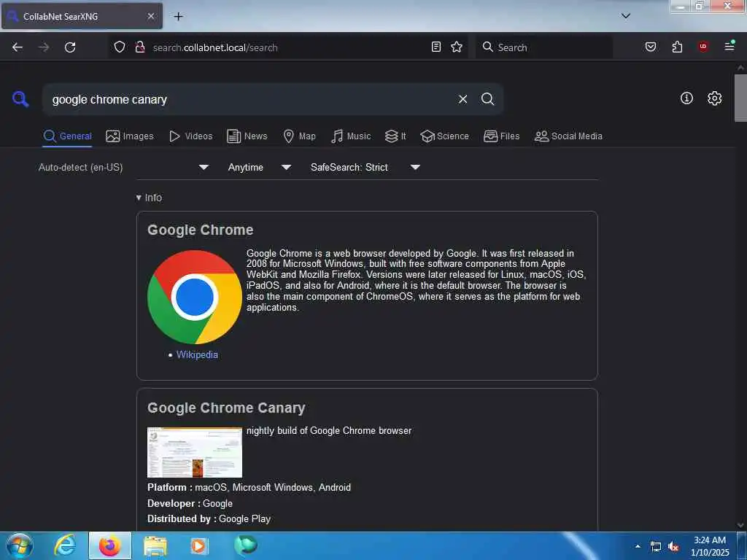The width and height of the screenshot is (747, 560).
Task: Switch to the Files category
Action: pos(501,136)
